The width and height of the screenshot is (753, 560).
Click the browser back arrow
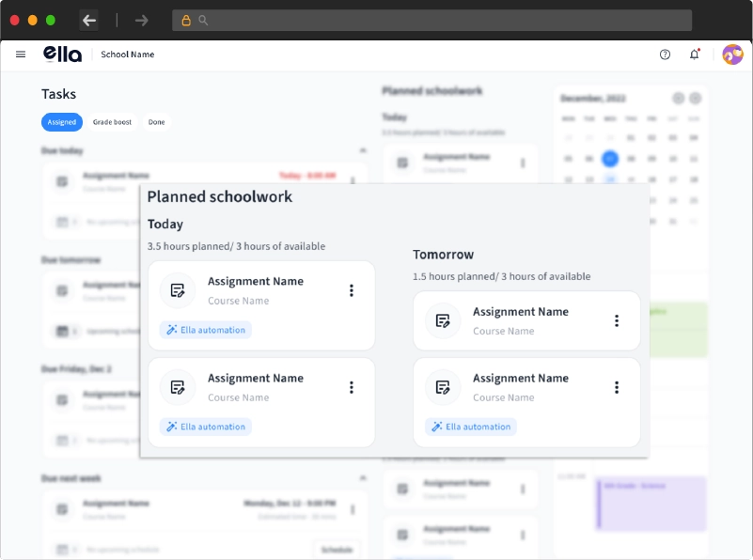(x=89, y=20)
